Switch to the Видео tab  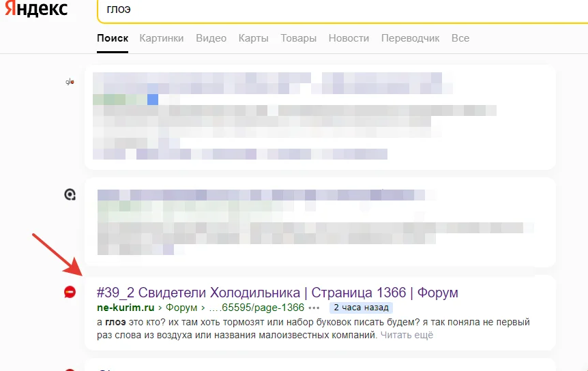pos(211,38)
